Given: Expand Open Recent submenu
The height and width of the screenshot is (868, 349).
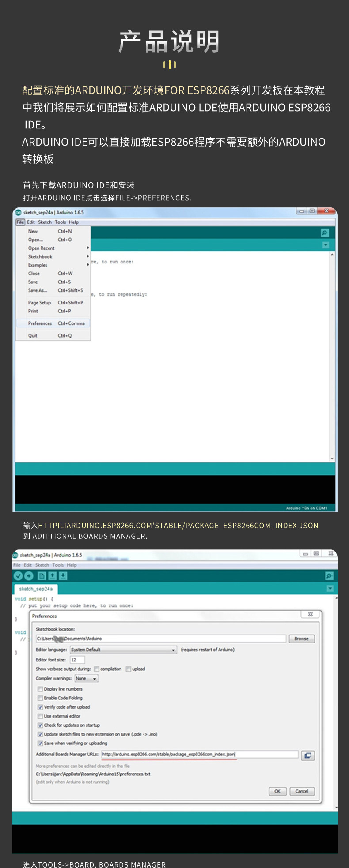Looking at the screenshot, I should [53, 248].
